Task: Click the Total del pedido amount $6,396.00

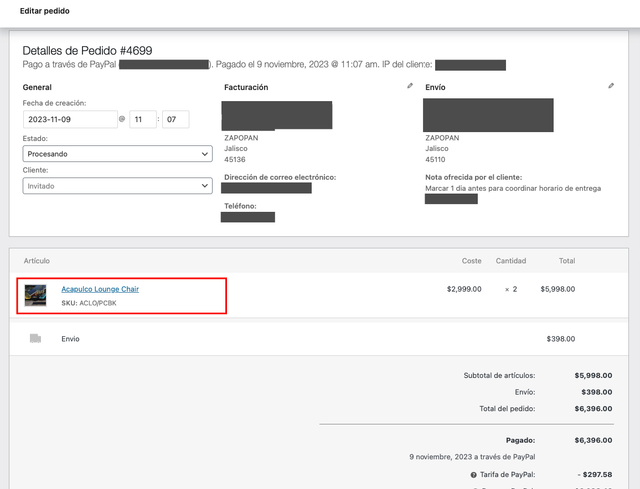Action: coord(593,409)
